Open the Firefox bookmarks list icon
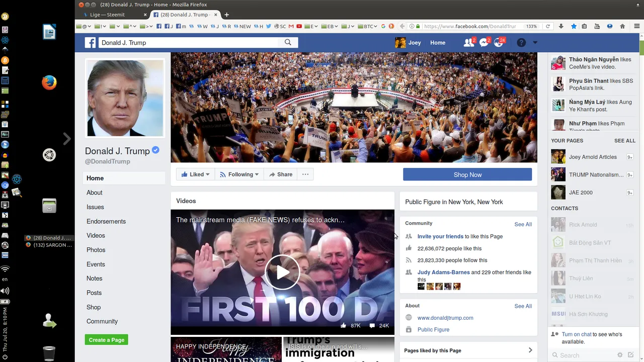The image size is (644, 362). [x=585, y=26]
